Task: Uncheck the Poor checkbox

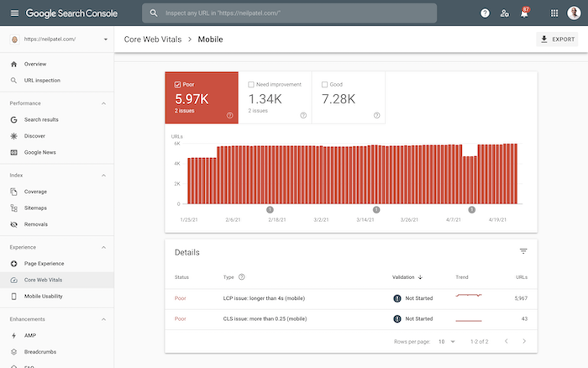Action: coord(178,84)
